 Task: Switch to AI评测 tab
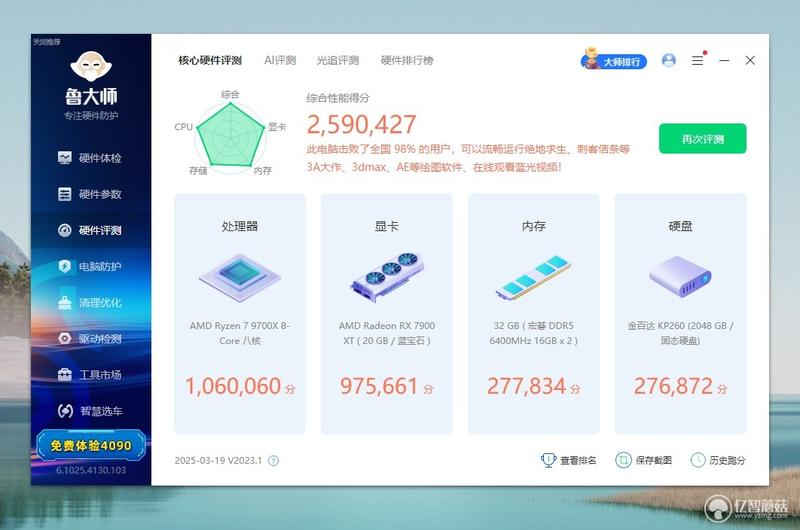tap(280, 61)
